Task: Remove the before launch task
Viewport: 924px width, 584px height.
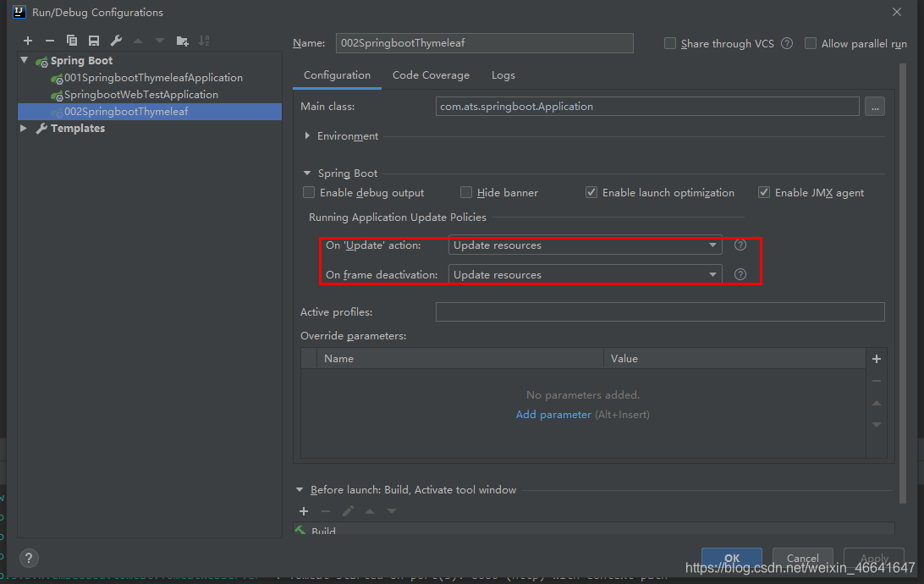Action: [x=325, y=511]
